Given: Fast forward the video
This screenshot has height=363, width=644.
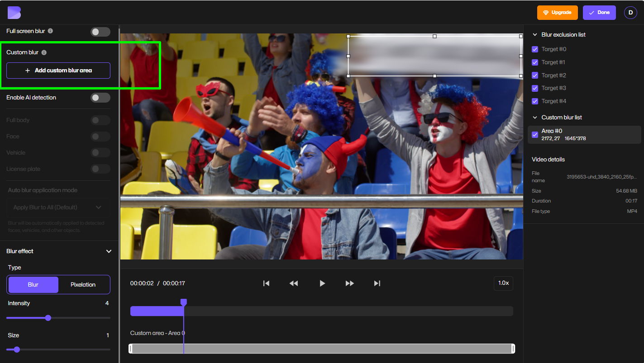Looking at the screenshot, I should [349, 283].
